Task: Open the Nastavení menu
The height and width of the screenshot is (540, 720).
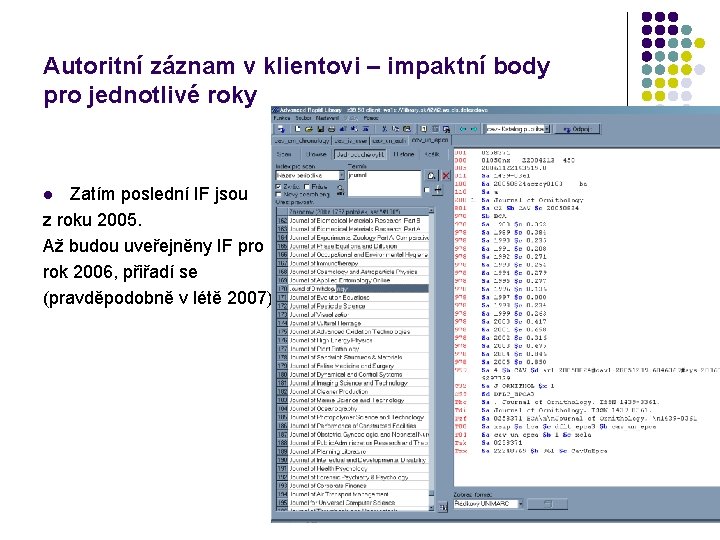Action: point(327,118)
